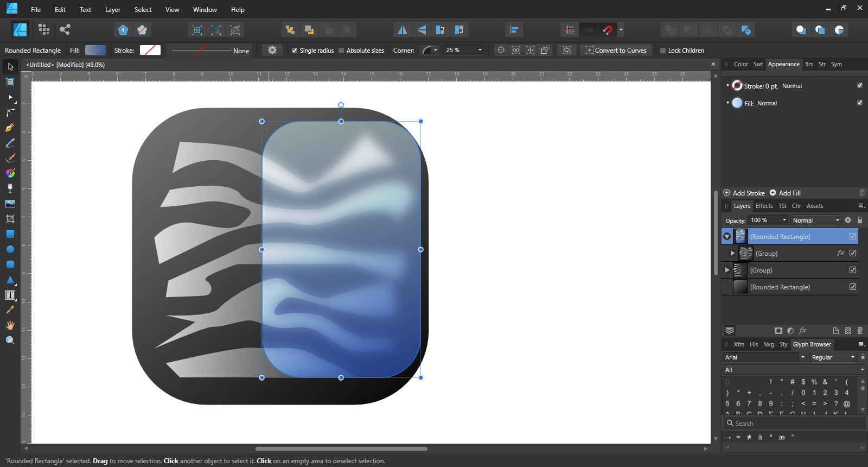Click the Fill color swatch

coord(95,50)
